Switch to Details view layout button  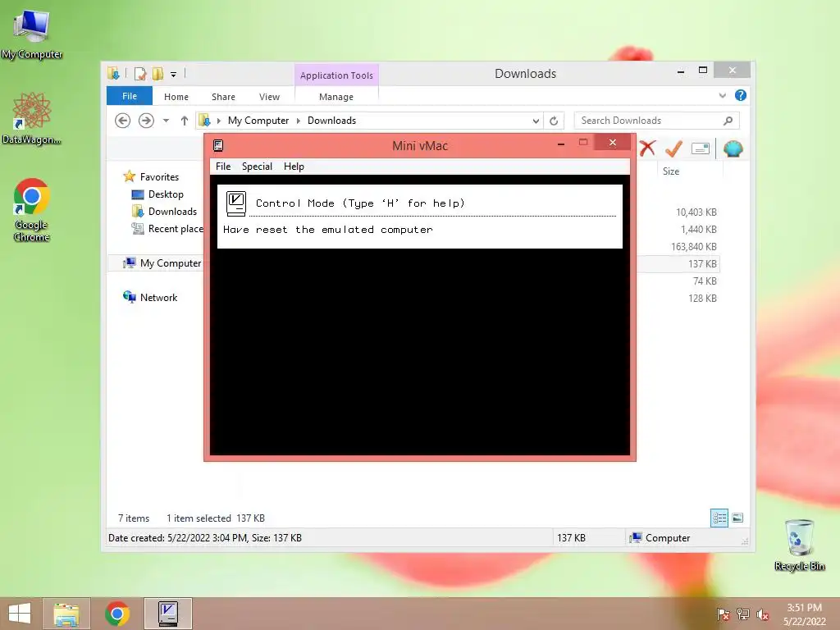coord(719,518)
